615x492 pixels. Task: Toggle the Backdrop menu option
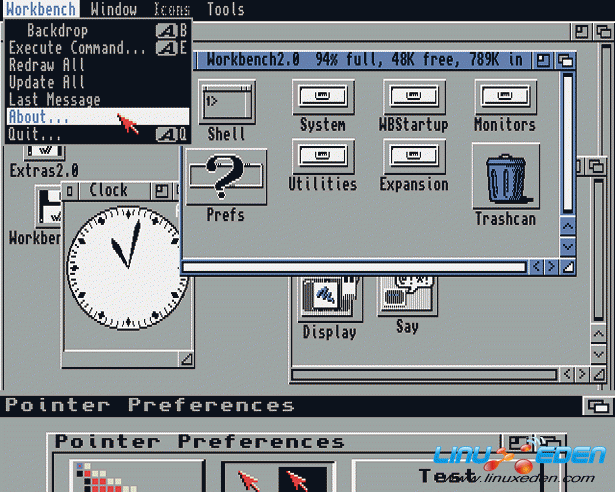97,31
